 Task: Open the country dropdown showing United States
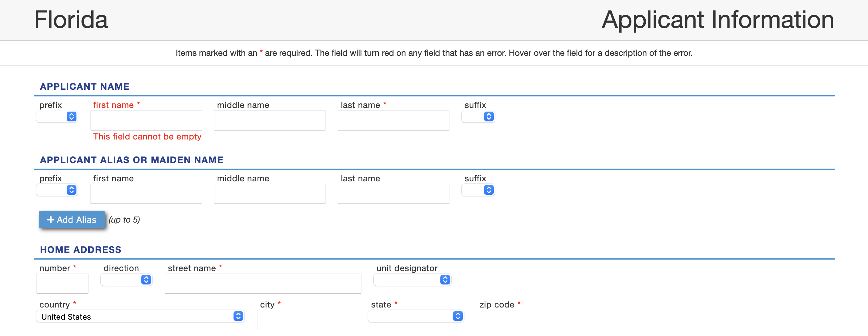point(140,317)
